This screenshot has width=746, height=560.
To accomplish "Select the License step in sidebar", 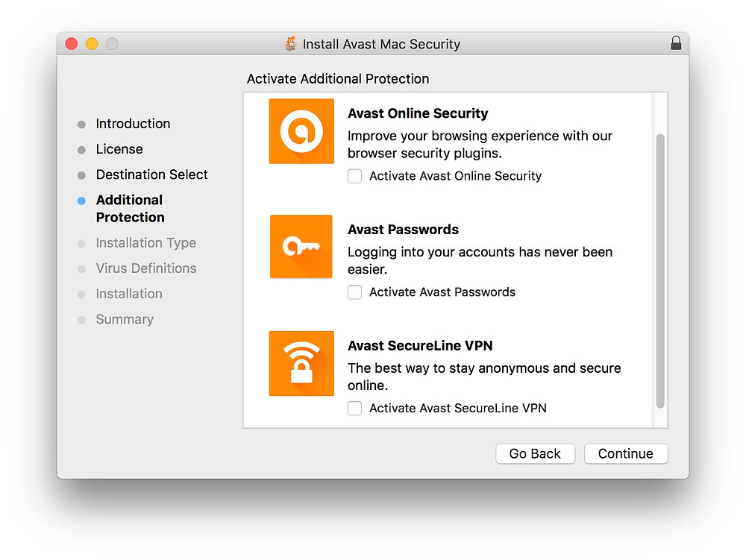I will pos(119,149).
